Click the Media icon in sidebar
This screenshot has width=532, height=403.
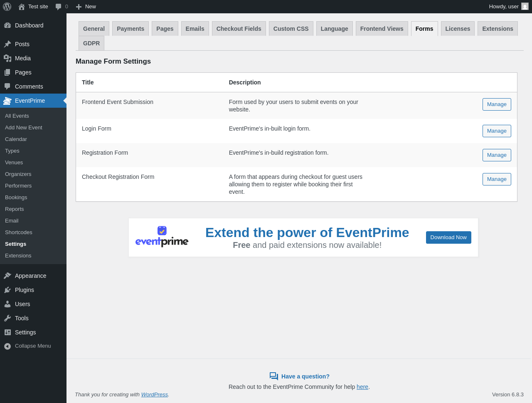7,58
